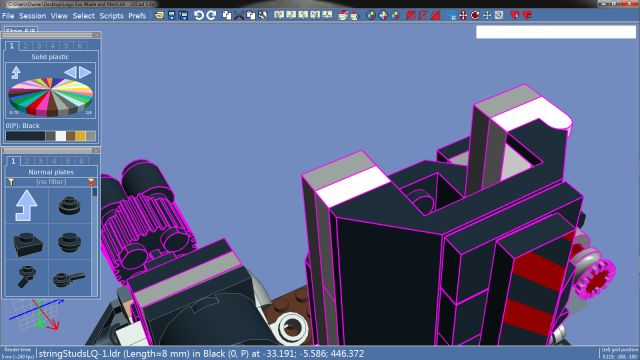
Task: Switch to tab 2 in color panel
Action: point(25,46)
